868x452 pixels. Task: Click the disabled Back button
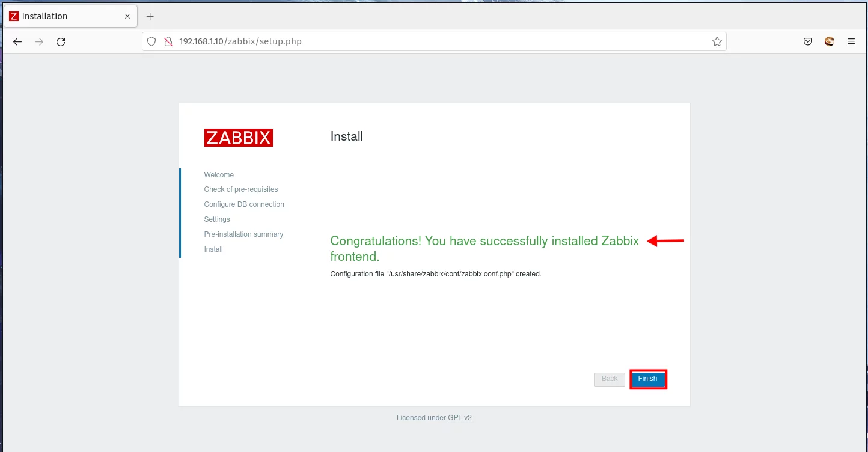click(610, 379)
